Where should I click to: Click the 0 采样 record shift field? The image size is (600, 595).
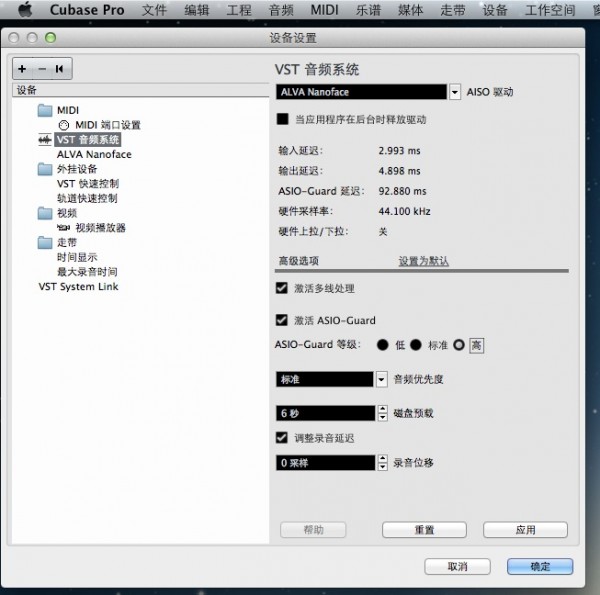pyautogui.click(x=326, y=463)
